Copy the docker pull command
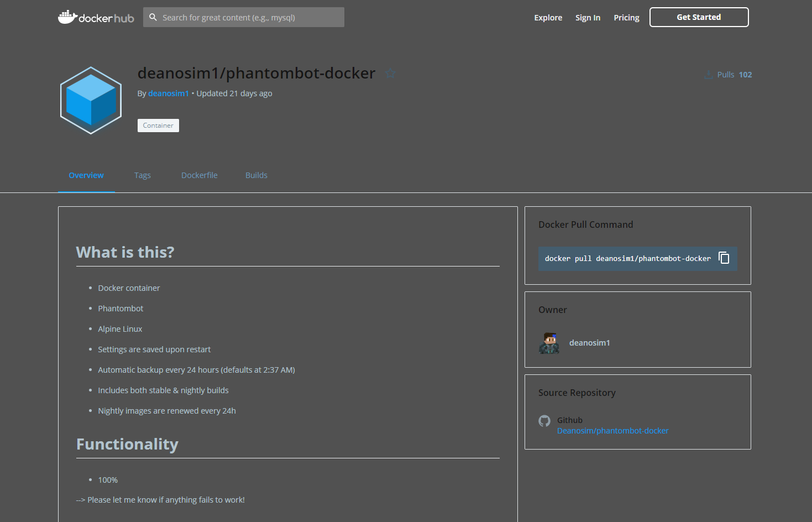 tap(724, 258)
